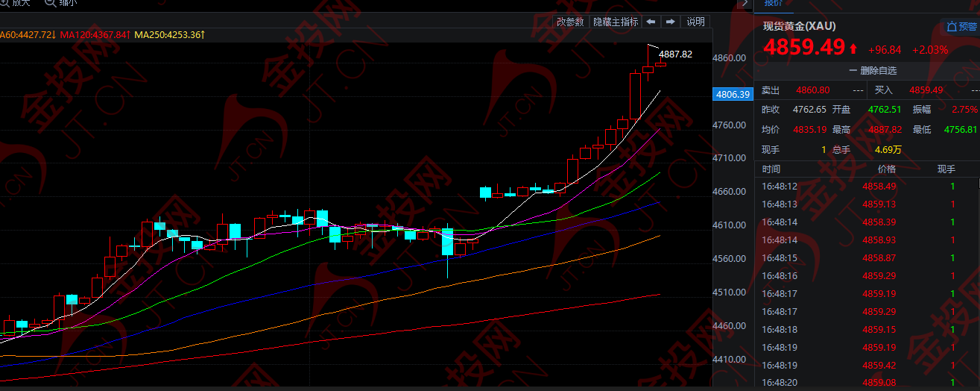The image size is (980, 391).
Task: Click the 4560.00 price axis label
Action: 729,259
